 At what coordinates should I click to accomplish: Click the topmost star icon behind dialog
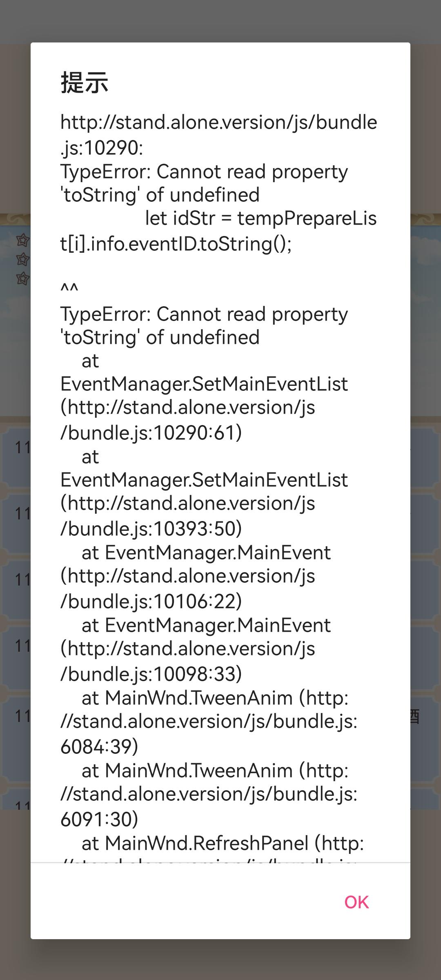pyautogui.click(x=22, y=240)
